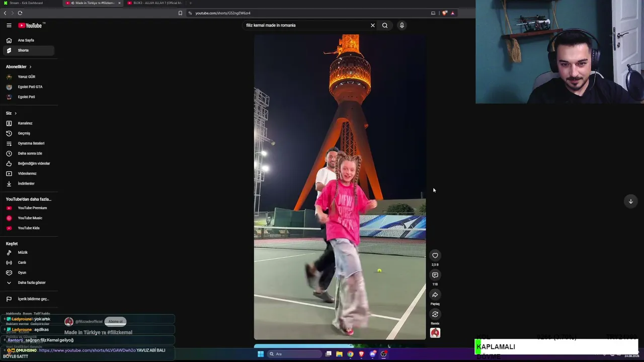Browse the Oyun gaming category

(x=29, y=273)
